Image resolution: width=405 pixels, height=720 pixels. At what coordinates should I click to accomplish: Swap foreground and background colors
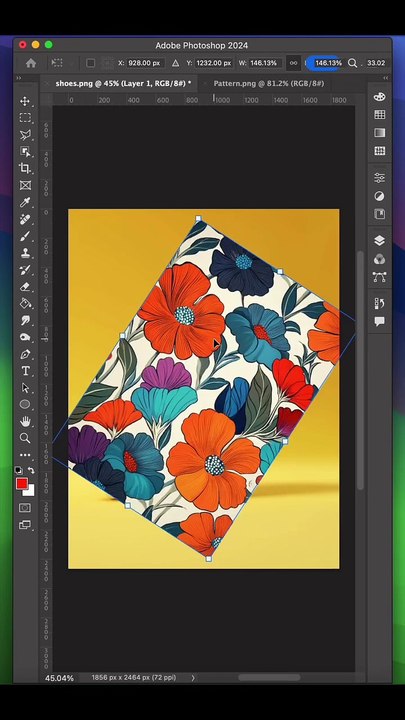[31, 470]
